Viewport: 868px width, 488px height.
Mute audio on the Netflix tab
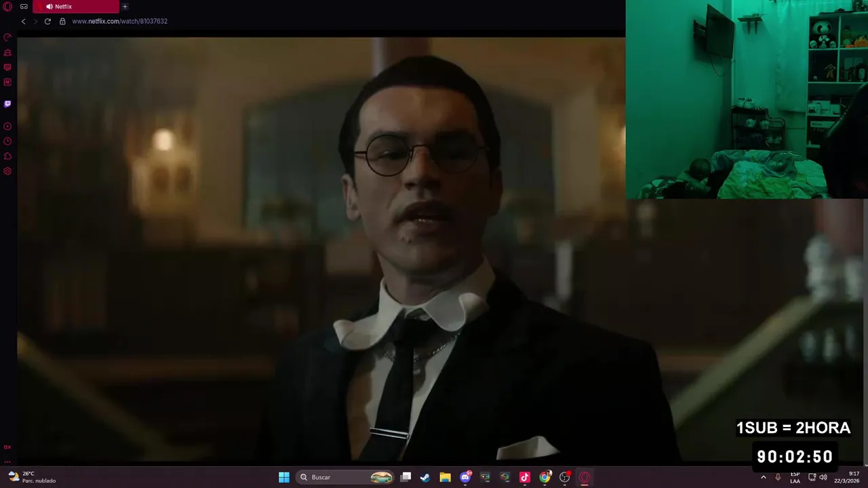[50, 7]
